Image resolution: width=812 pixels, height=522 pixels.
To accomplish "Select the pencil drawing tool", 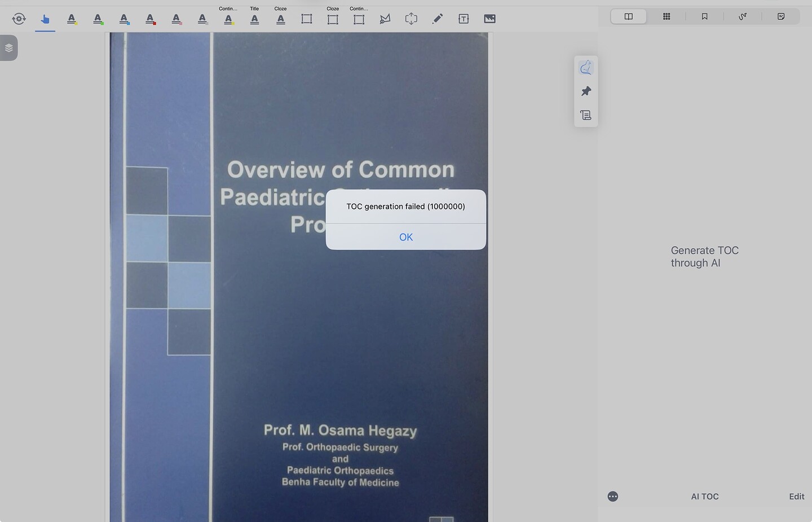I will pos(437,19).
